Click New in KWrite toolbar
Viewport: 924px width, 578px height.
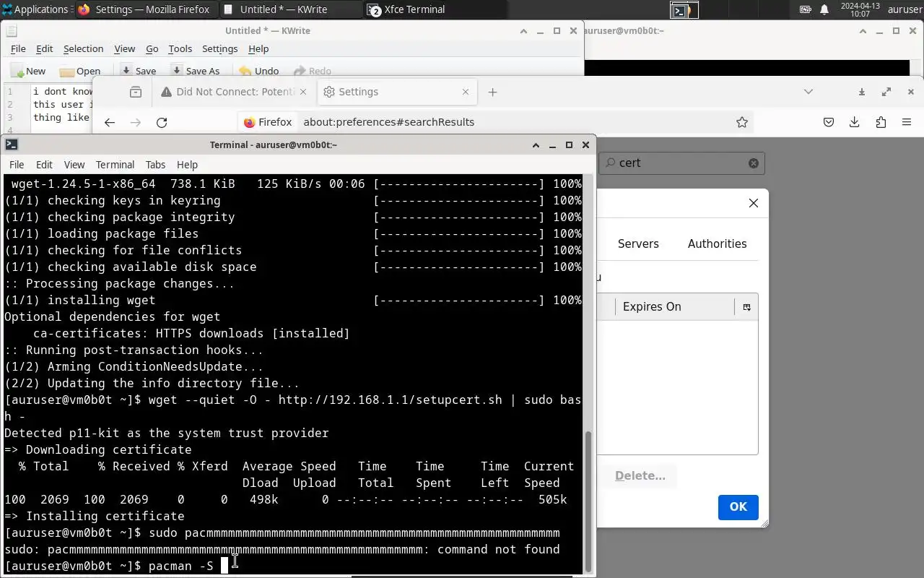tap(28, 71)
